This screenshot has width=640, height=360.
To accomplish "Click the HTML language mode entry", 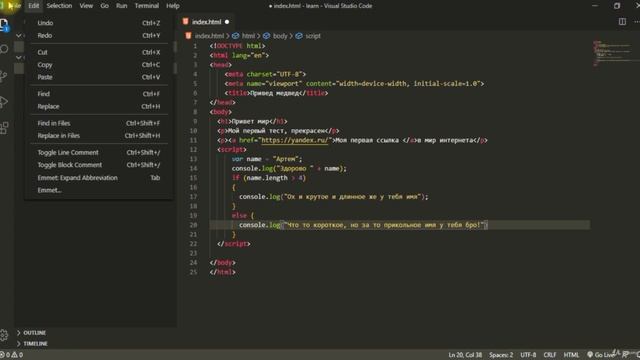I will [x=571, y=355].
